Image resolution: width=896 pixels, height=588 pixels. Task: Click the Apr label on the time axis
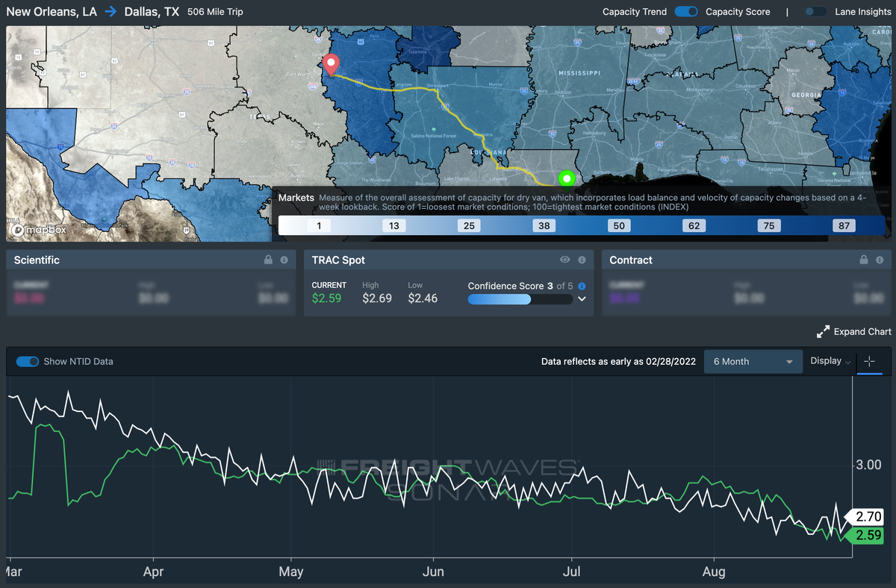tap(153, 572)
